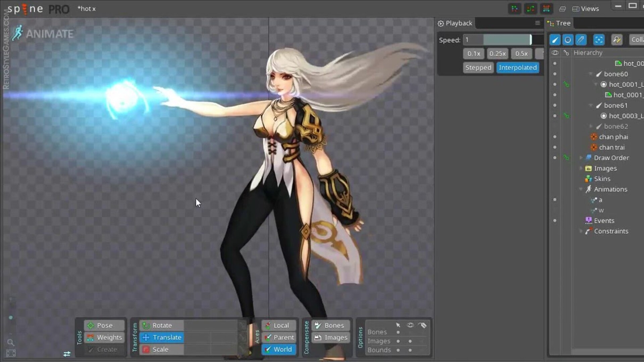Viewport: 644px width, 362px height.
Task: Toggle visibility dot next to bone60
Action: pyautogui.click(x=555, y=74)
